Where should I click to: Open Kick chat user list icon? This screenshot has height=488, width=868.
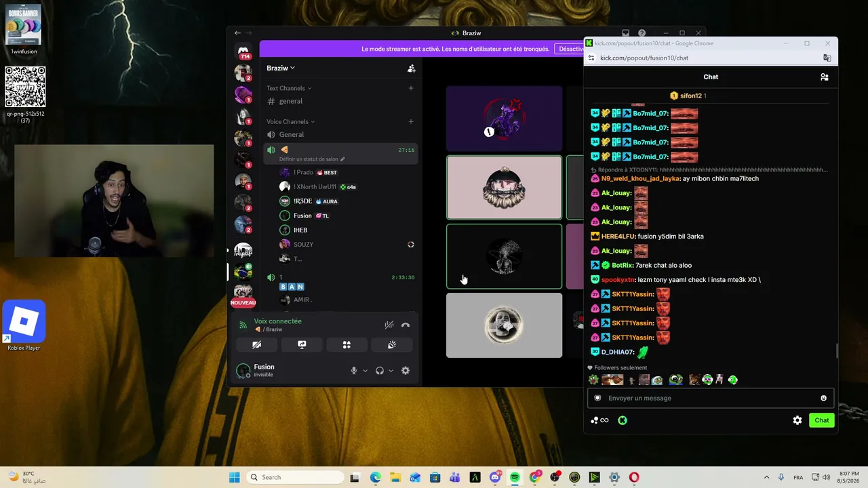(x=825, y=77)
